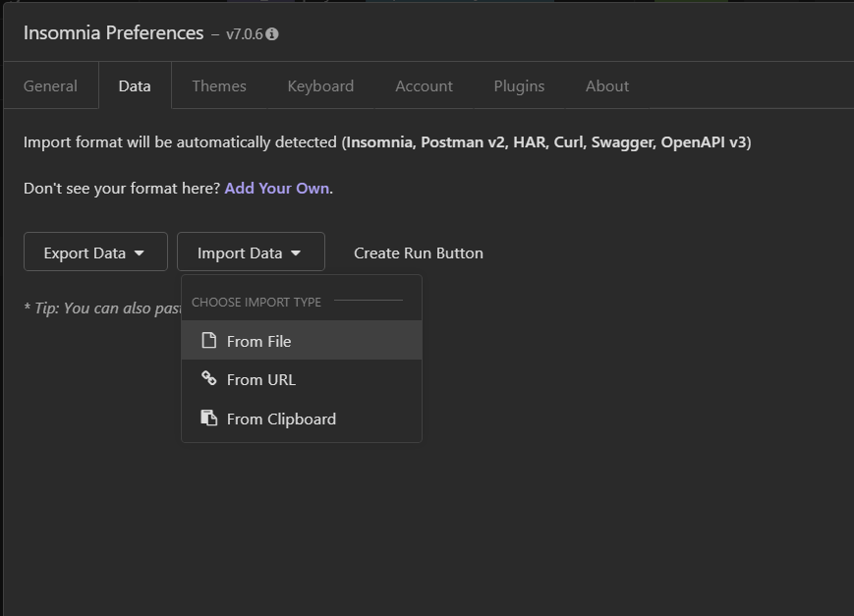Expand the Export Data dropdown
This screenshot has width=854, height=616.
point(95,252)
